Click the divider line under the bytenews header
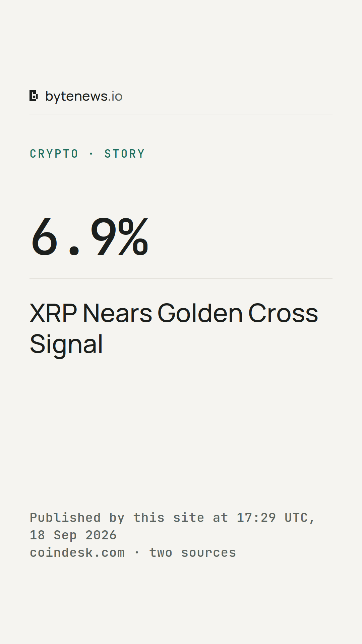The image size is (362, 644). pos(181,114)
